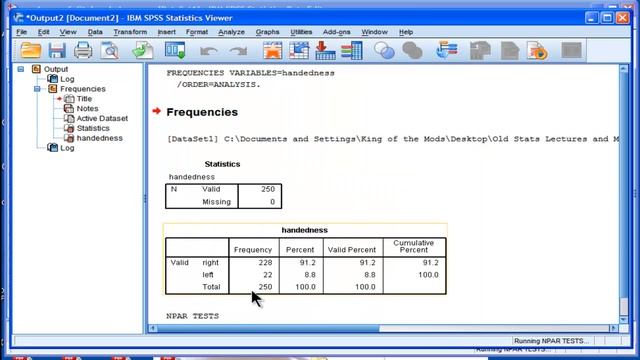Click the grayed-out script run toolbar icon
Viewport: 640px width, 360px height.
tap(480, 51)
